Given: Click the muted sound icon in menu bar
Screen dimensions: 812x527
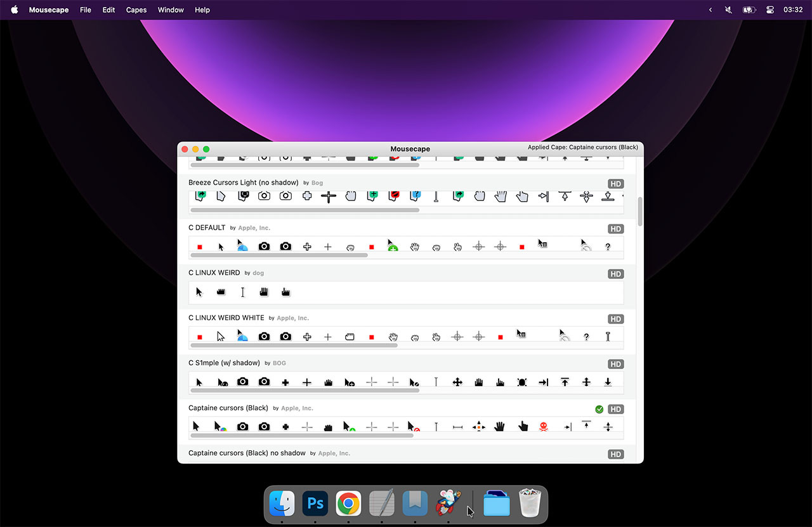Looking at the screenshot, I should point(728,10).
